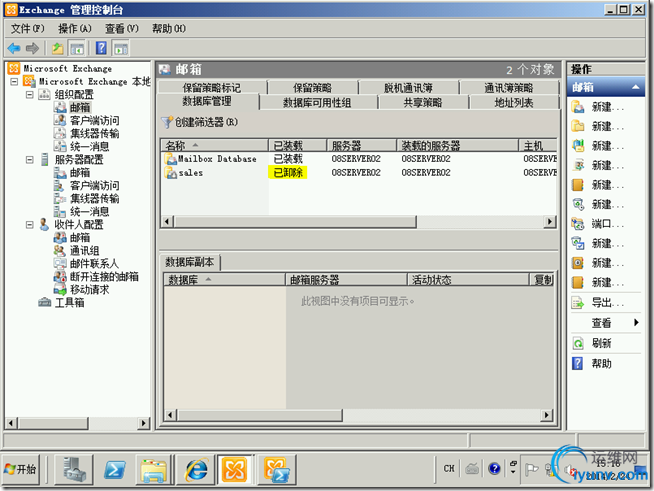
Task: Click the forward arrow toolbar icon
Action: (x=32, y=48)
